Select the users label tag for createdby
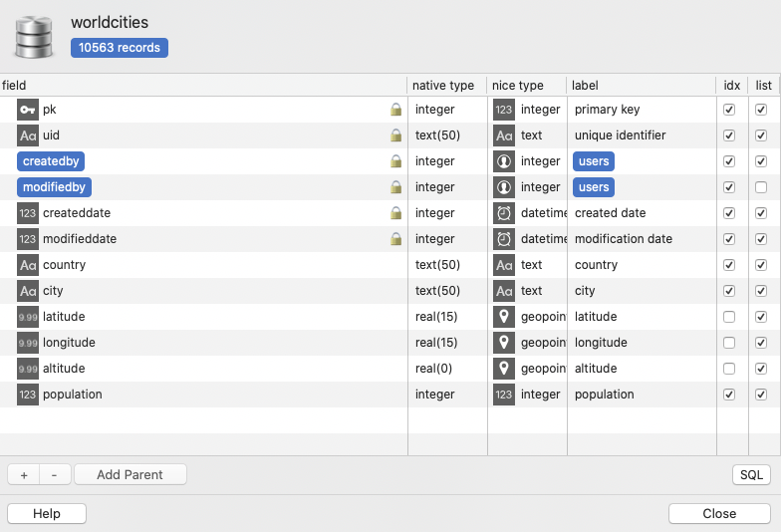Screen dimensions: 781x532 (593, 161)
